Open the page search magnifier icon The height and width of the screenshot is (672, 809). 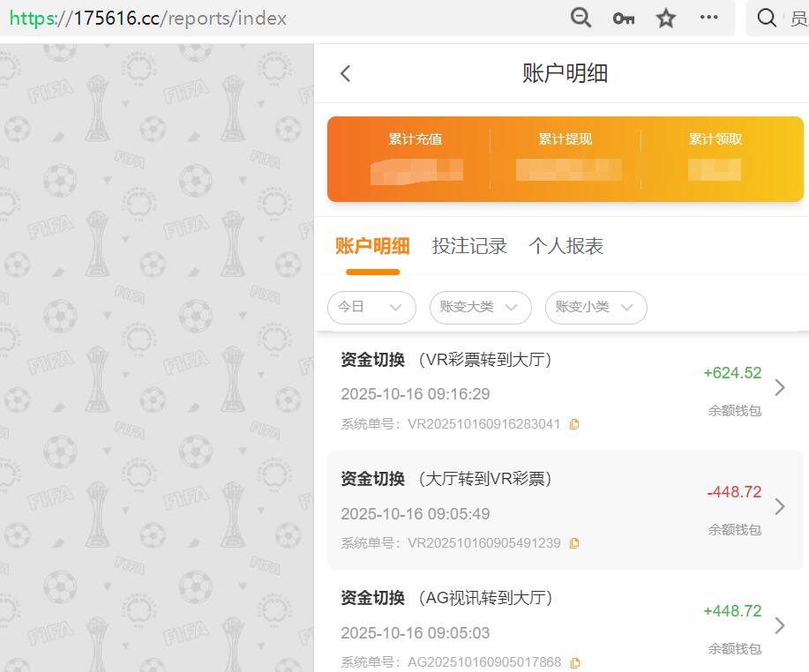pyautogui.click(x=766, y=18)
